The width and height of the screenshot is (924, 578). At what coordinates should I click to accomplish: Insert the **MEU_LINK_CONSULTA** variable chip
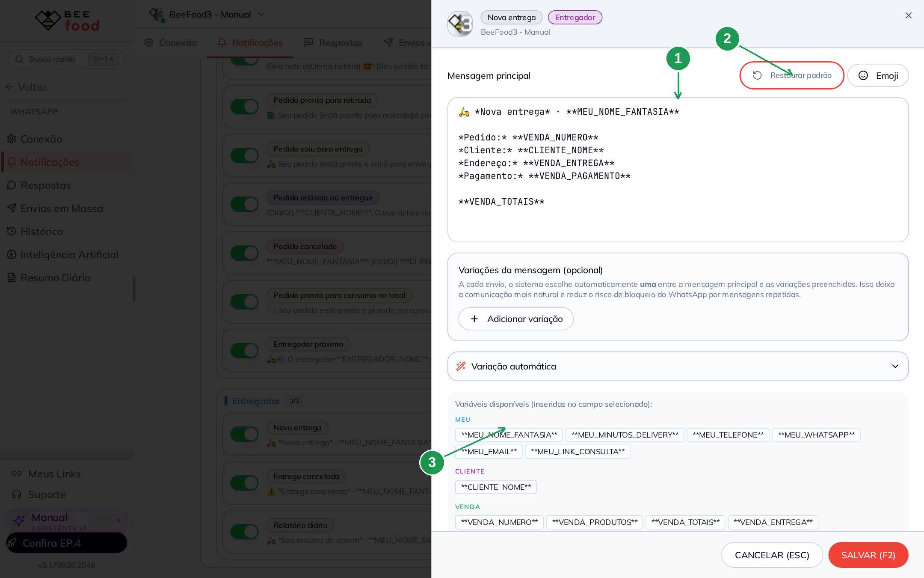(577, 451)
